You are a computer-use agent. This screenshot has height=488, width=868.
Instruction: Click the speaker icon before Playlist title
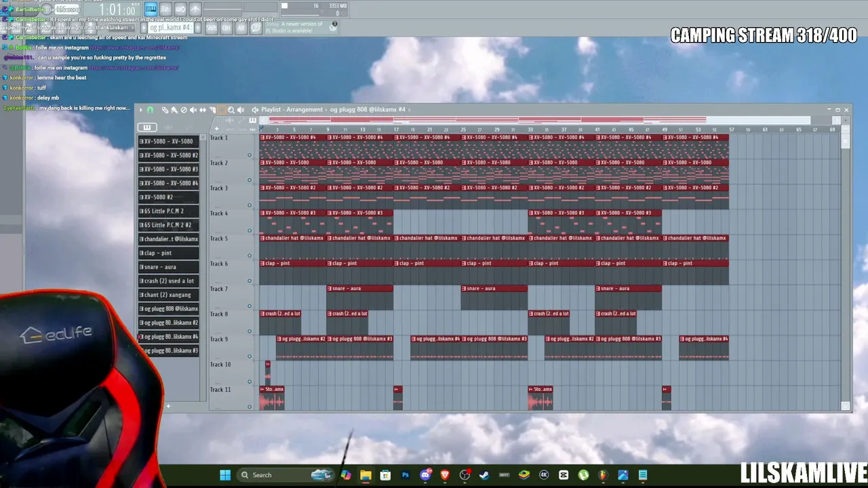[x=255, y=110]
